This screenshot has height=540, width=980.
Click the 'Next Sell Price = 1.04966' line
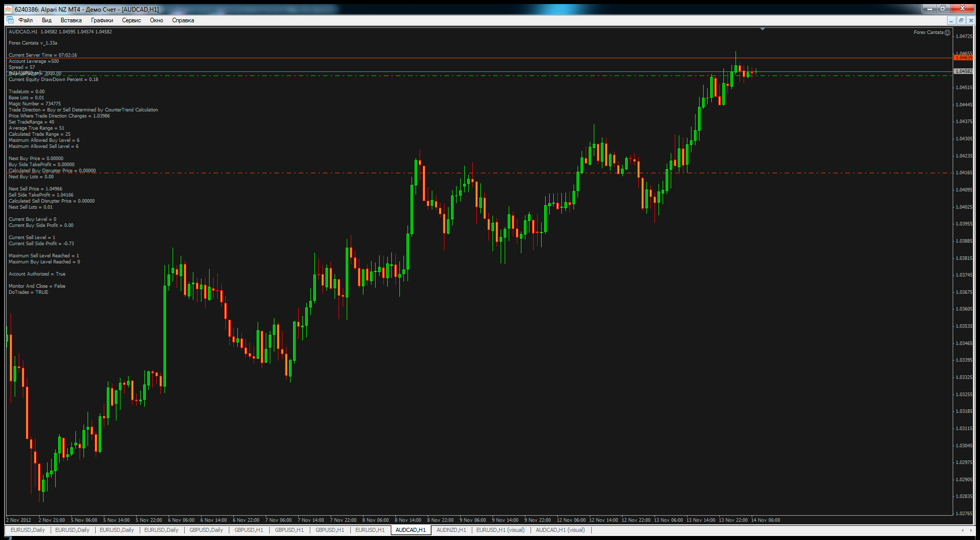pyautogui.click(x=35, y=189)
